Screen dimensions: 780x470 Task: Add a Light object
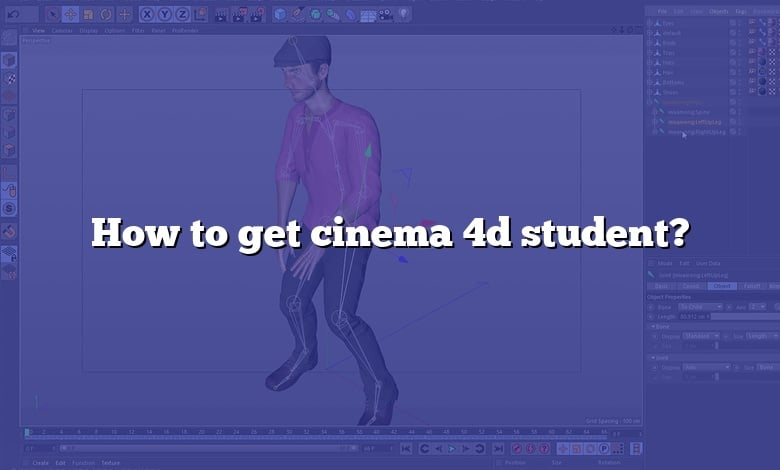(404, 14)
